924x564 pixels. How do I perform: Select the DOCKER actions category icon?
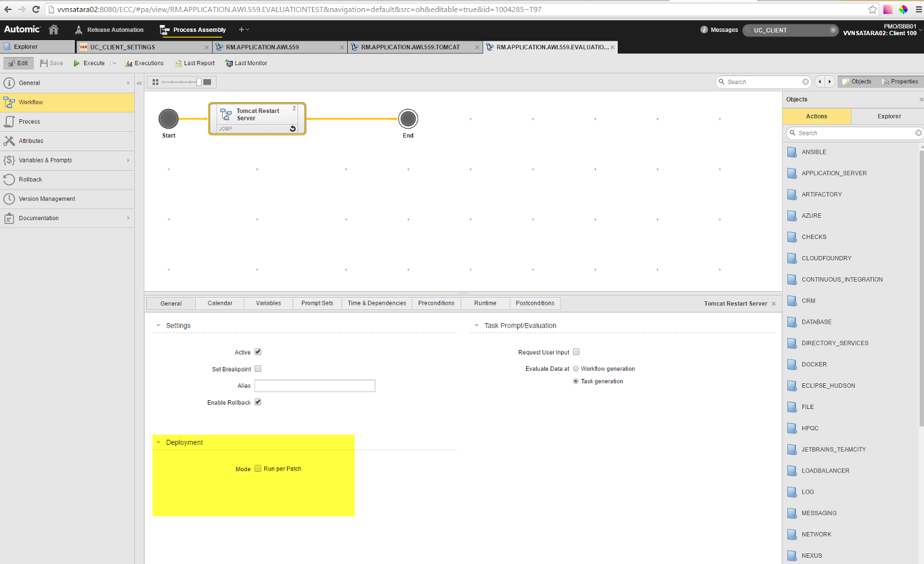[x=792, y=364]
